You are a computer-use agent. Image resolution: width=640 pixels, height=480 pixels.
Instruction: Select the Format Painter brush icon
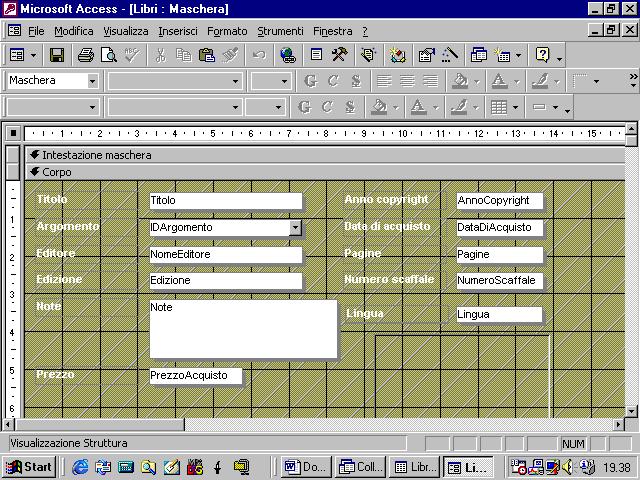(x=230, y=55)
